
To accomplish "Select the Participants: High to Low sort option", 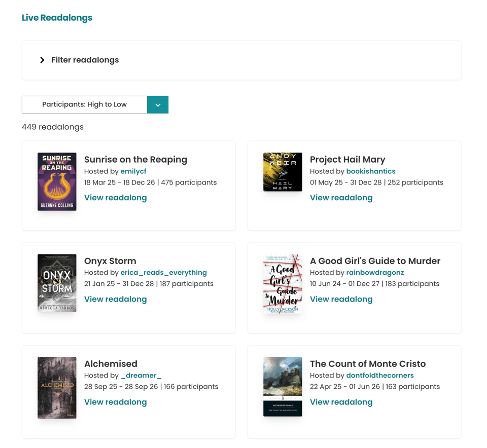I will coord(84,104).
